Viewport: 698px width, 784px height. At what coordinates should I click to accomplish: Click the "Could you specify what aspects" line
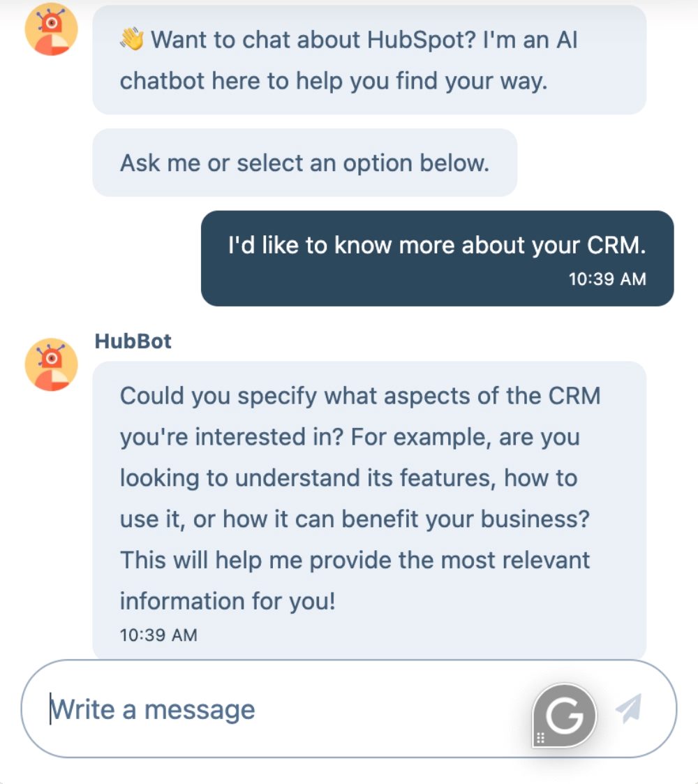[x=360, y=396]
